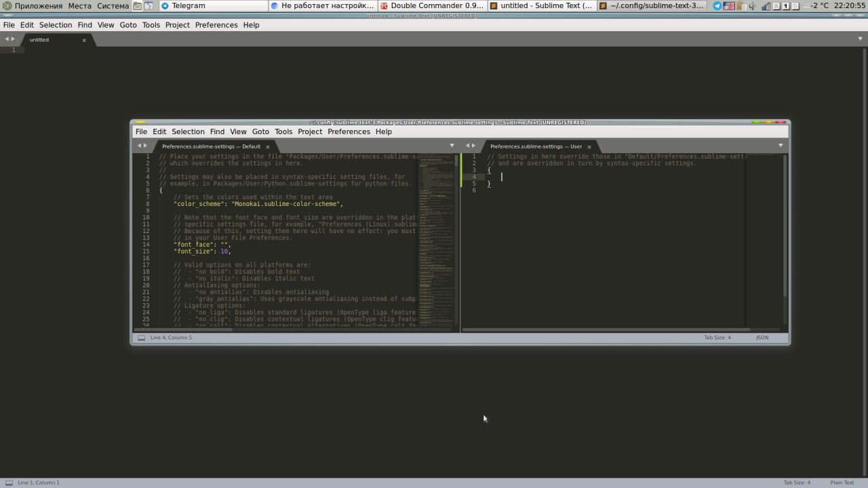Click 'Line 1, Column 1' status text
868x488 pixels.
pyautogui.click(x=38, y=483)
